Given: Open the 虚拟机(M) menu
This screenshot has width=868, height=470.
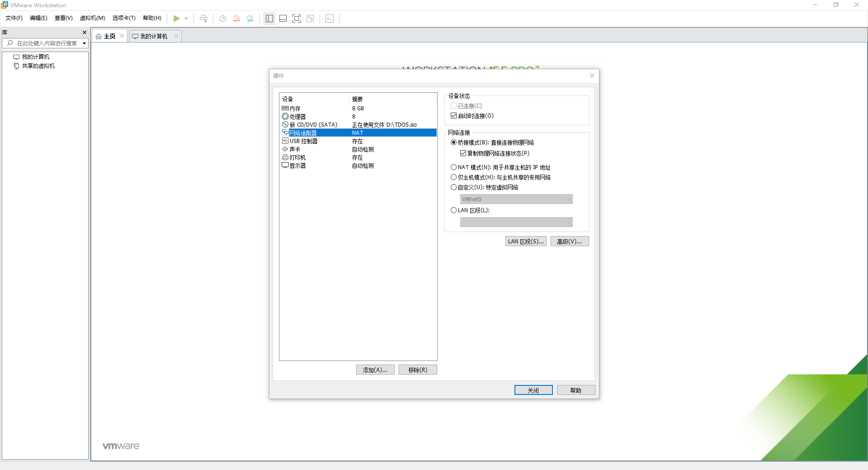Looking at the screenshot, I should tap(93, 18).
